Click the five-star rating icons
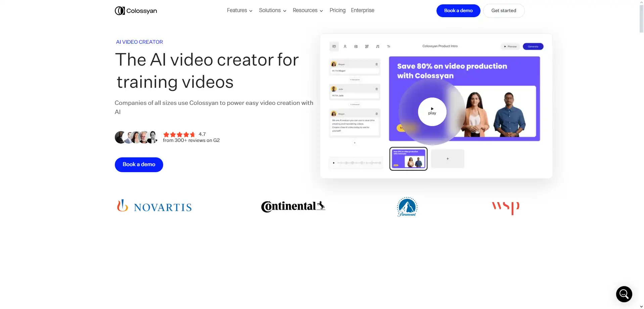 (179, 134)
